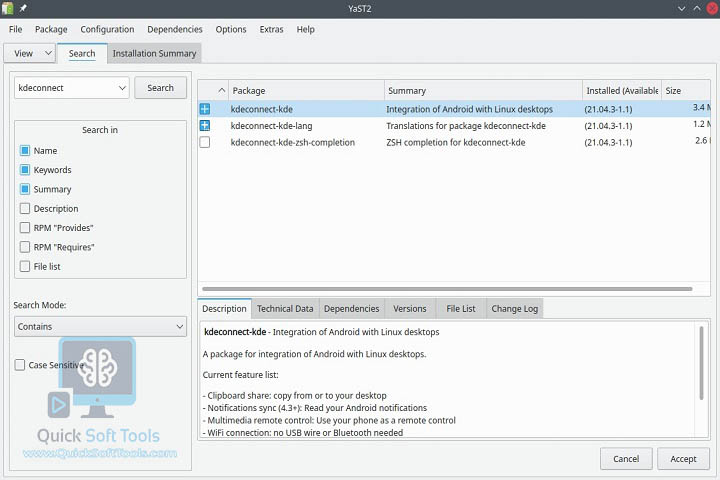The width and height of the screenshot is (720, 480).
Task: Click 'Translations for package kdeconnect-kde' summary
Action: tap(466, 126)
